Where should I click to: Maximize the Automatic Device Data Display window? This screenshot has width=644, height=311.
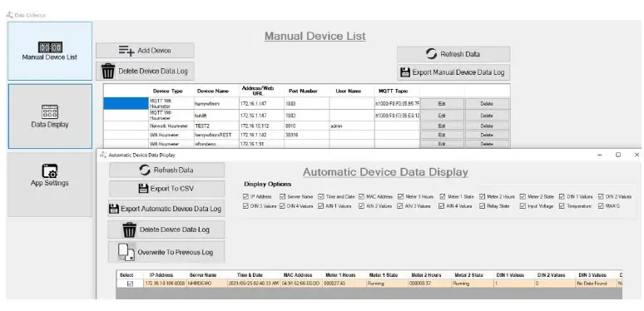(617, 155)
